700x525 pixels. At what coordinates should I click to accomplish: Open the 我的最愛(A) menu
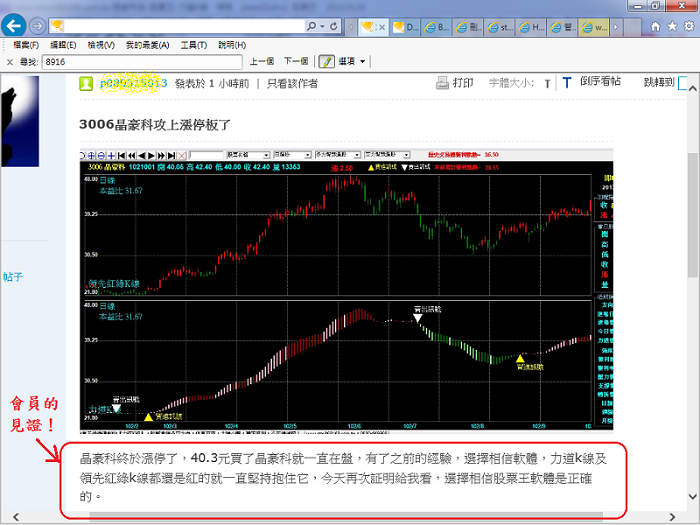(147, 45)
